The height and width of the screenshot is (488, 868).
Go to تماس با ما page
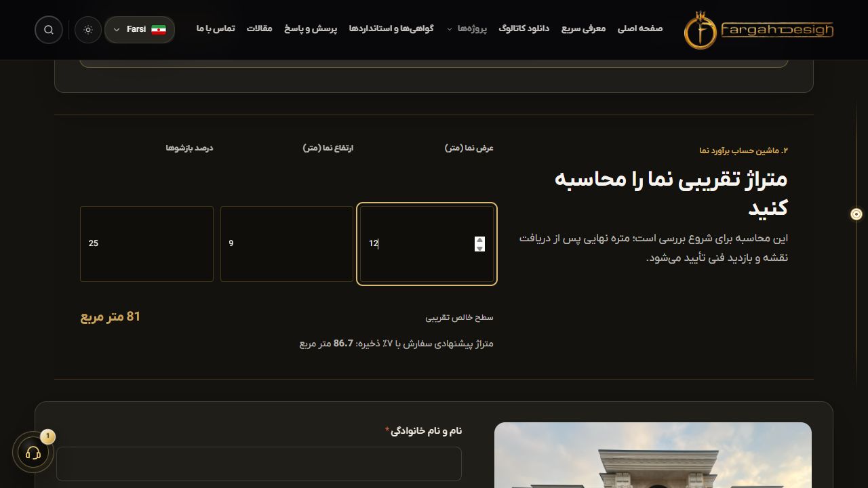216,29
